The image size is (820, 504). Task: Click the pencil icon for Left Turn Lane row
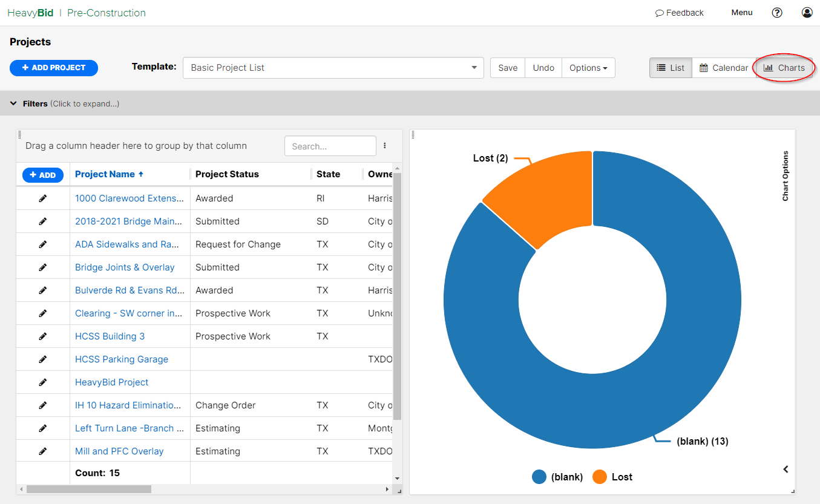(43, 428)
